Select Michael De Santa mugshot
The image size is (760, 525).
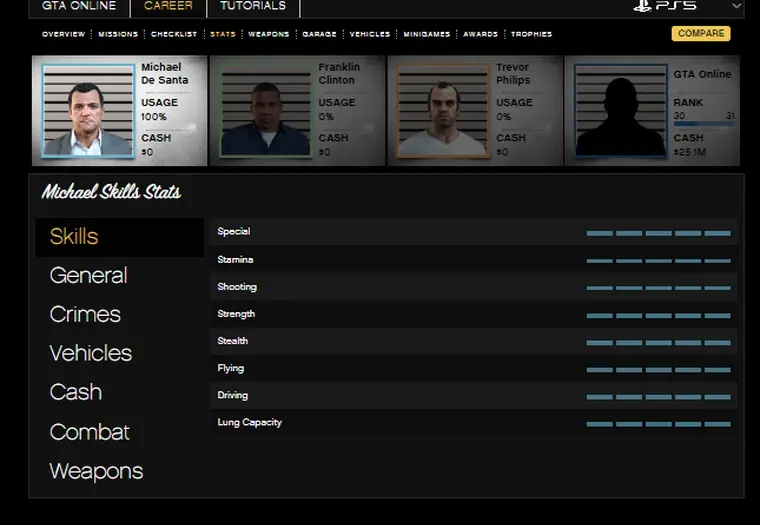tap(88, 111)
